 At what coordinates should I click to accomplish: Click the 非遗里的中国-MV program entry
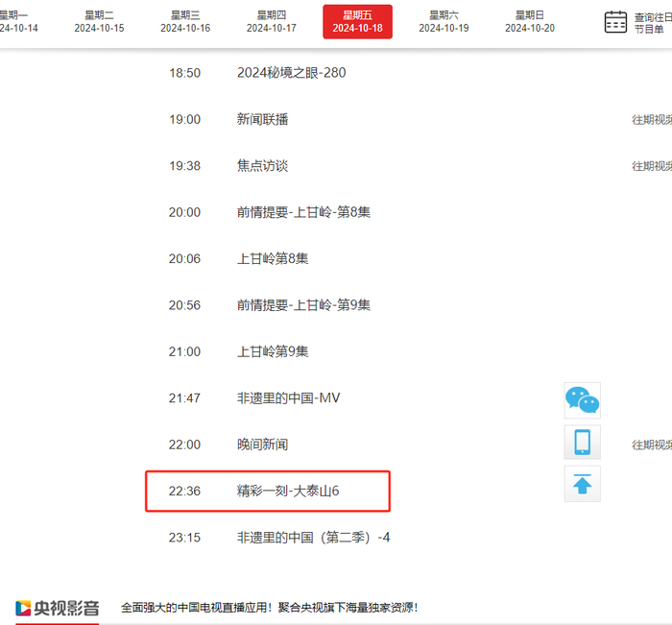288,398
